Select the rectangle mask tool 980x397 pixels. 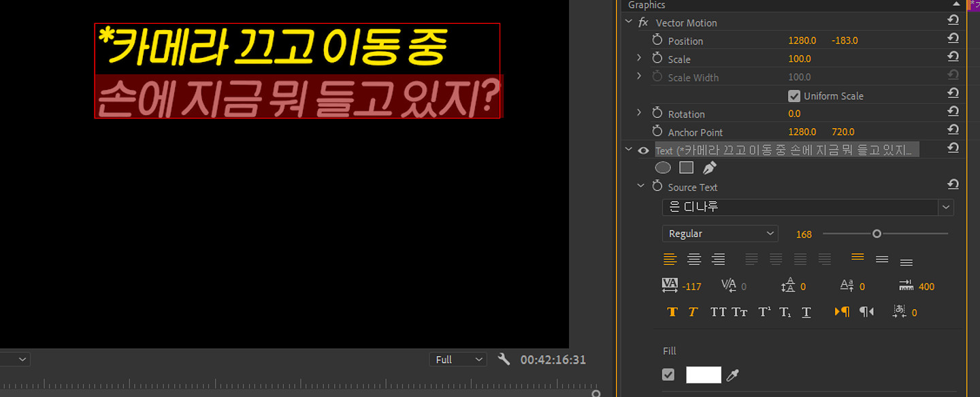[686, 168]
